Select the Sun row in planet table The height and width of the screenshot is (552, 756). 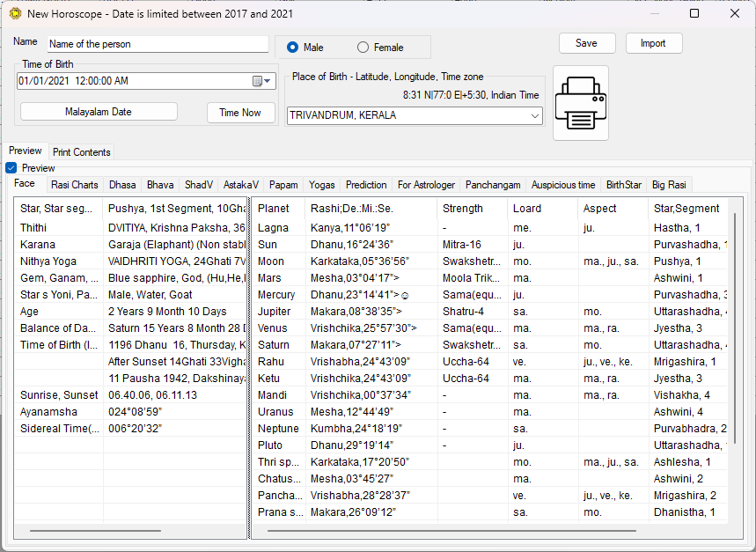click(x=490, y=245)
